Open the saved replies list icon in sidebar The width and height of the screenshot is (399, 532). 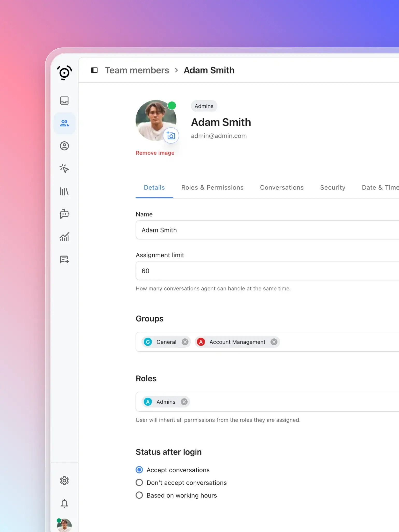coord(64,259)
